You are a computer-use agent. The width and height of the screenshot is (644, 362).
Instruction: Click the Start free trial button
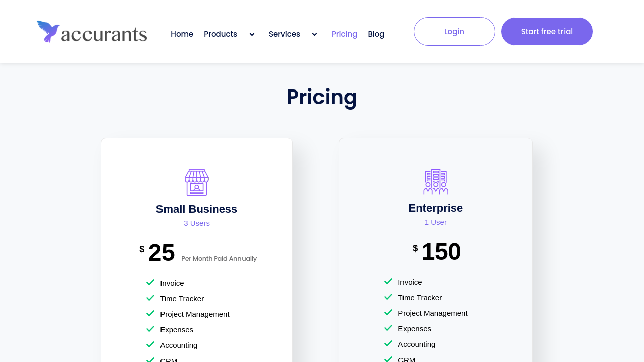546,32
